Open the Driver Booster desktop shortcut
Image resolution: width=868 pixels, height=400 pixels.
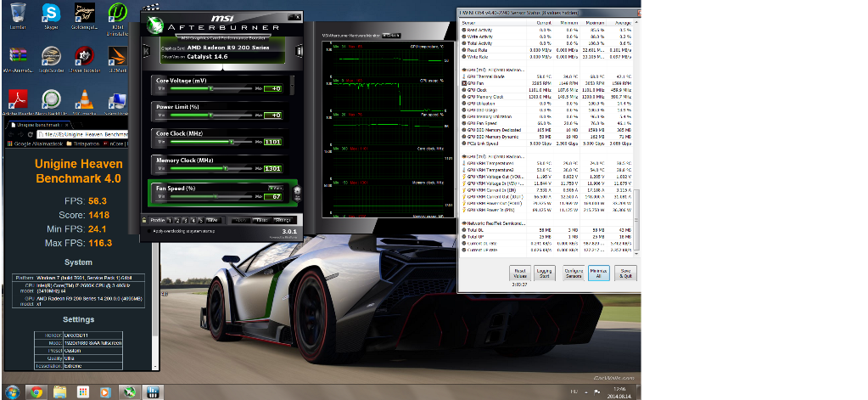(x=84, y=59)
